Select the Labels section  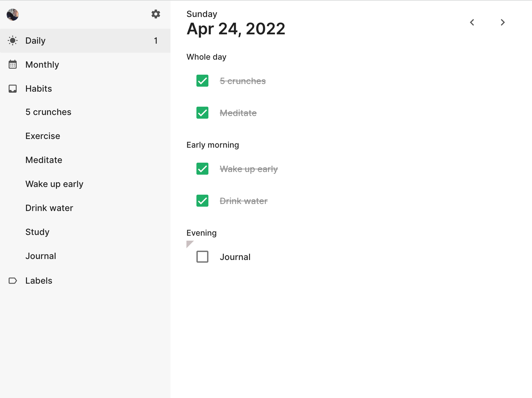(x=85, y=281)
